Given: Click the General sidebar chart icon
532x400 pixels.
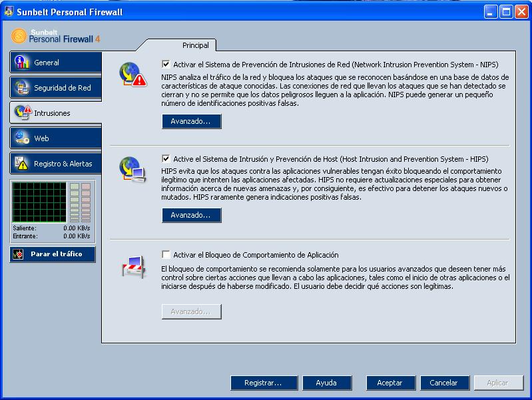Looking at the screenshot, I should 22,62.
